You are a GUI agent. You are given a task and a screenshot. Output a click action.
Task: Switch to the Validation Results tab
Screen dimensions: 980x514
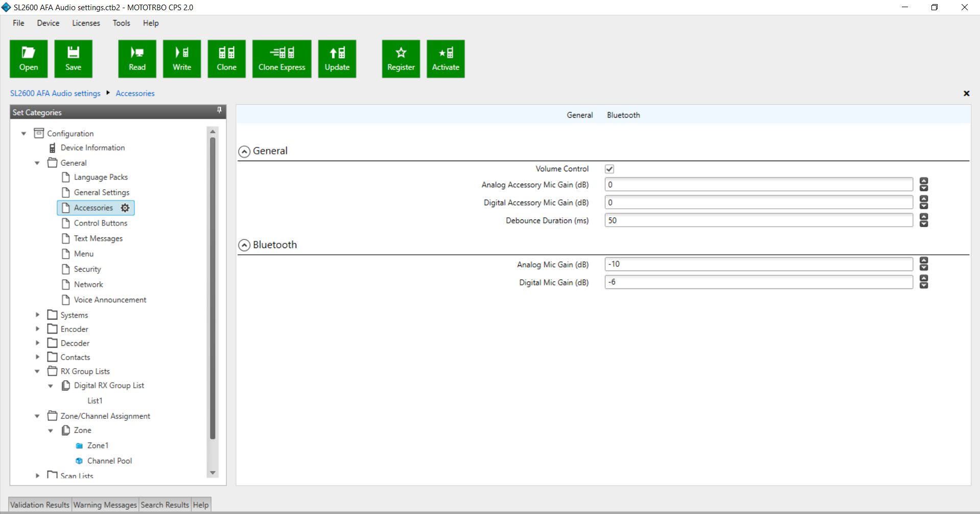pyautogui.click(x=40, y=505)
